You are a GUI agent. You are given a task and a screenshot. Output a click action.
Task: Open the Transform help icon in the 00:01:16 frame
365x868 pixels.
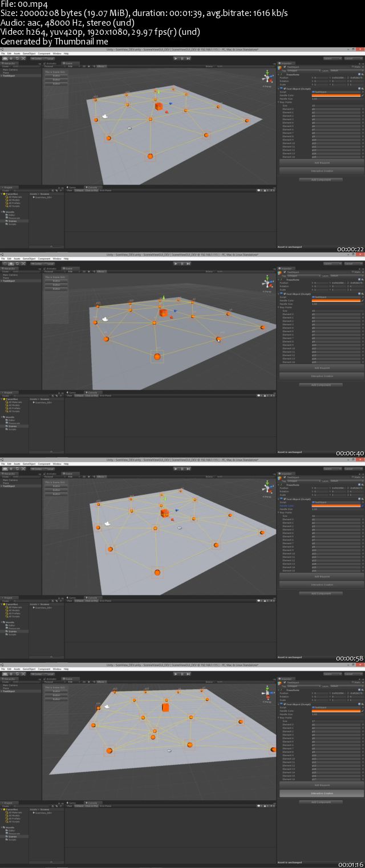(x=359, y=690)
